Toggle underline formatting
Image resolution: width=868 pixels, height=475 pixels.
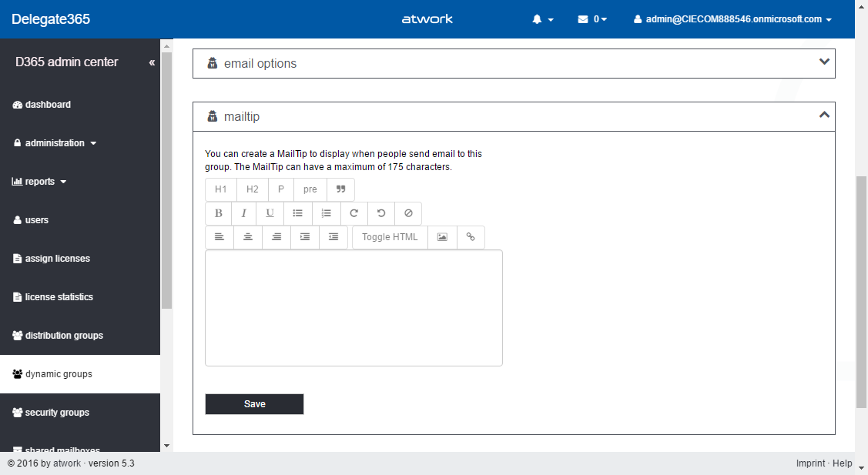pyautogui.click(x=270, y=213)
